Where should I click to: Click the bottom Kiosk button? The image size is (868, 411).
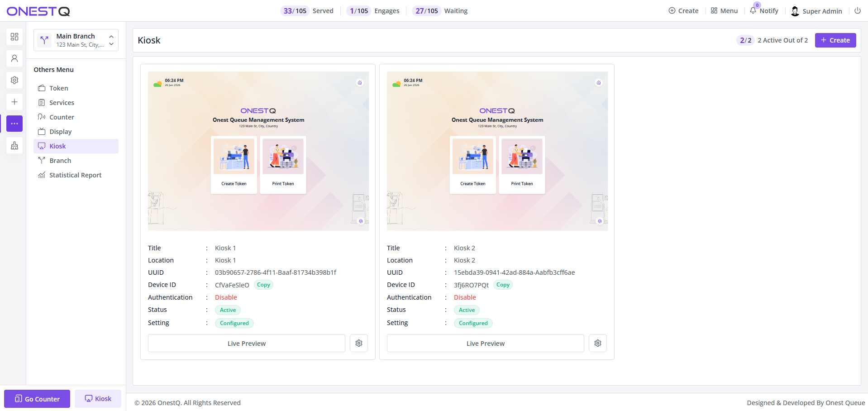98,399
